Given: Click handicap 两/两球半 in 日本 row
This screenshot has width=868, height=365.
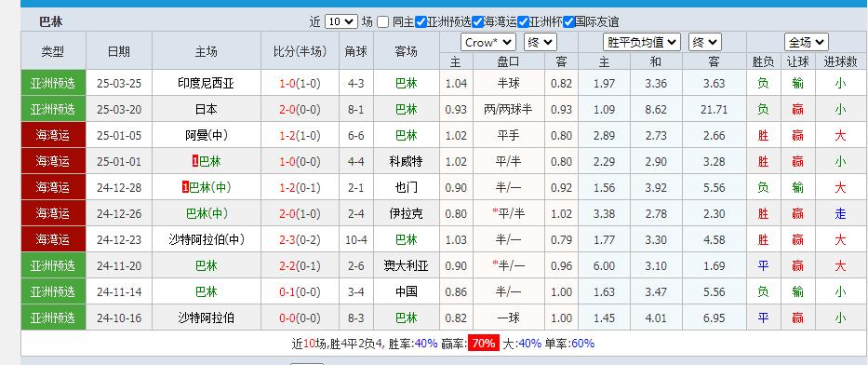Looking at the screenshot, I should point(508,110).
